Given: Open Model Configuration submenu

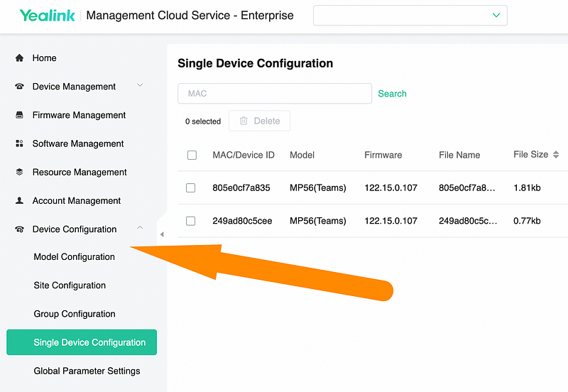Looking at the screenshot, I should coord(75,257).
